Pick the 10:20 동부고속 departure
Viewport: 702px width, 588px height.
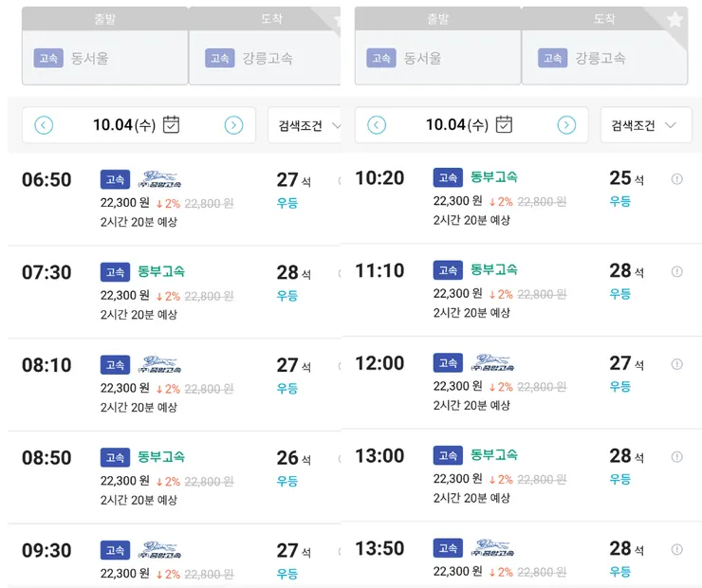[512, 197]
